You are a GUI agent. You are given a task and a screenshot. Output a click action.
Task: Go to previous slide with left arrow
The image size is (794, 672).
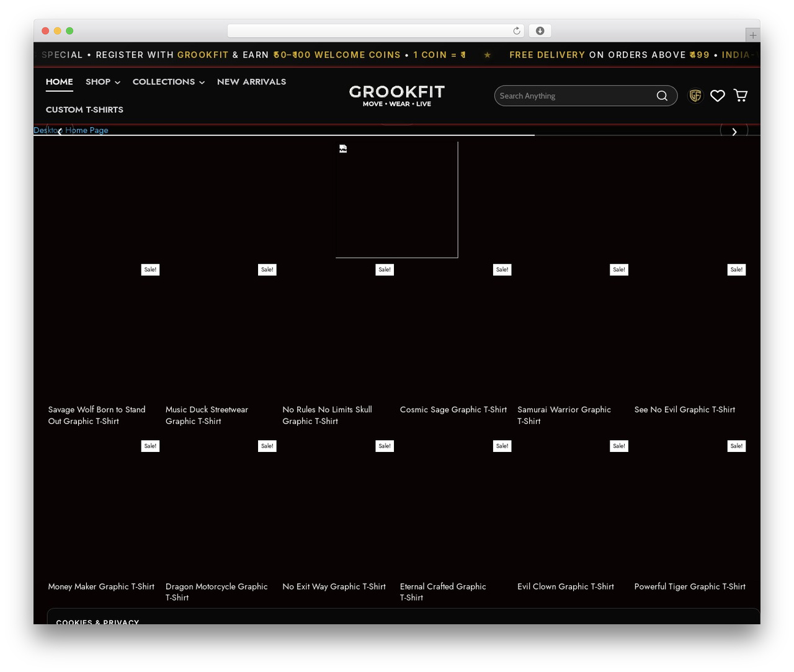pos(60,131)
